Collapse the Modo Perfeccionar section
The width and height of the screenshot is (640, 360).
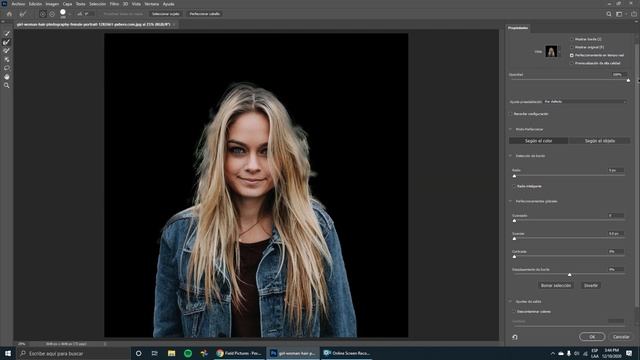pyautogui.click(x=510, y=129)
